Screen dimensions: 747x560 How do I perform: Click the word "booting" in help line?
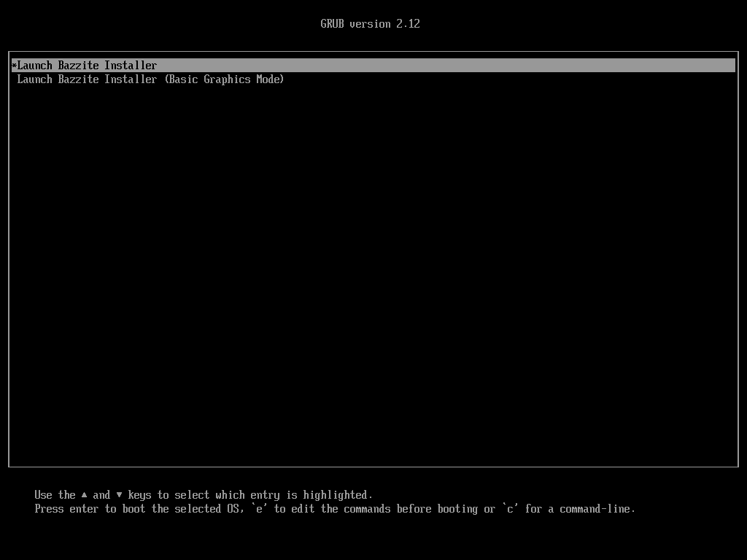pos(457,509)
